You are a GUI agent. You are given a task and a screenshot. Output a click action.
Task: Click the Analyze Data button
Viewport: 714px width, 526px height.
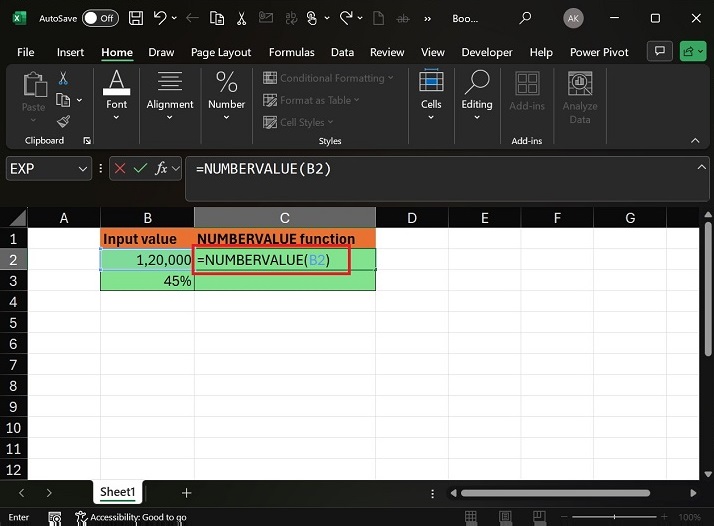[580, 98]
